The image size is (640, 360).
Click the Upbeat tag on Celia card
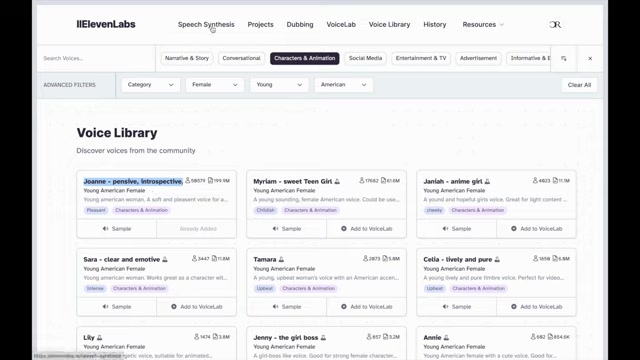[435, 288]
